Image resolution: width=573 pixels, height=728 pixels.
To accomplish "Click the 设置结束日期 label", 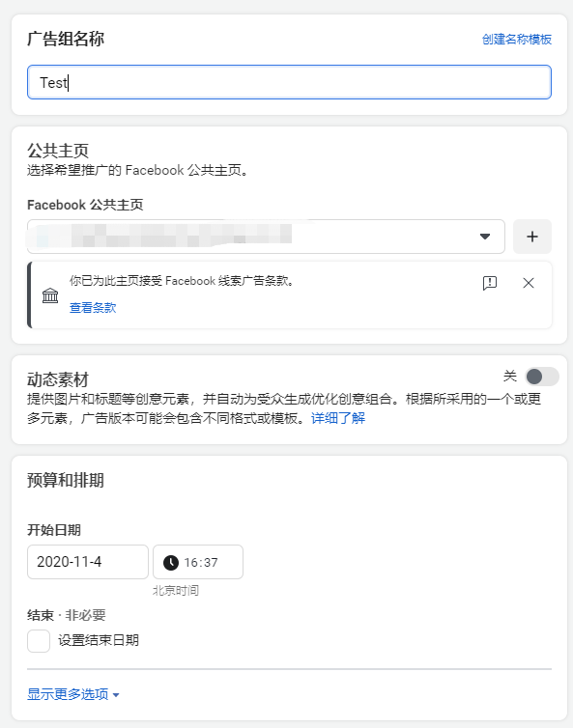I will pos(99,641).
